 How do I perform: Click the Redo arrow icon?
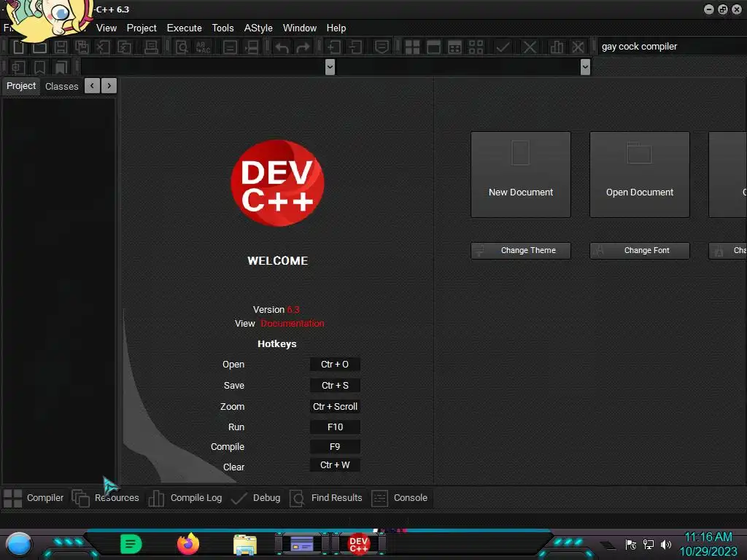(303, 47)
